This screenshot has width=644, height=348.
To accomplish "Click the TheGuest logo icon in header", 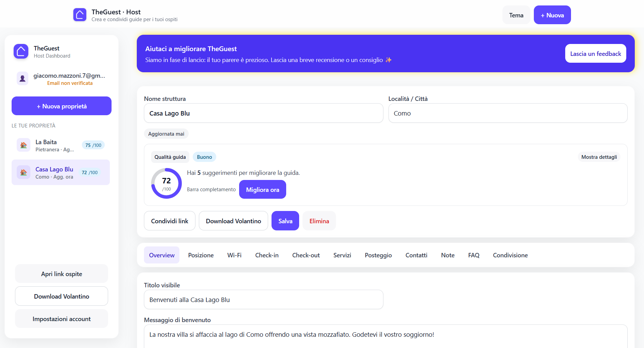I will pos(80,15).
